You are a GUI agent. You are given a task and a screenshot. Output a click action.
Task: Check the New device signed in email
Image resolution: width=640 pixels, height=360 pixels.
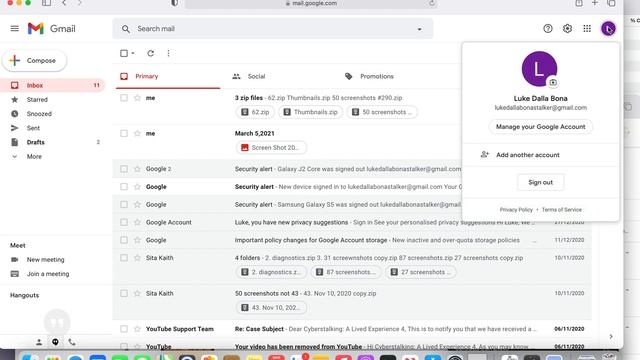(124, 187)
